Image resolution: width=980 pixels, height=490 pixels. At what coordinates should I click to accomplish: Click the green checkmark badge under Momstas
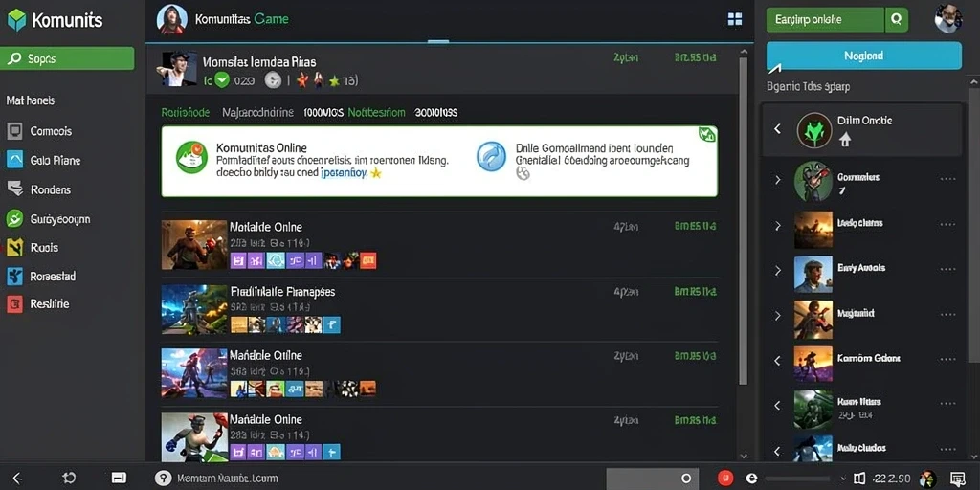coord(222,79)
